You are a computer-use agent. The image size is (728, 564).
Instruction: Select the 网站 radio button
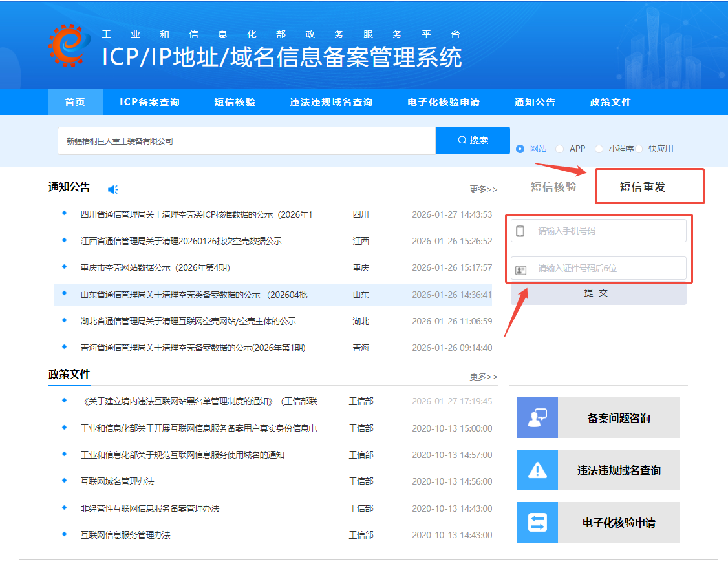pyautogui.click(x=520, y=149)
